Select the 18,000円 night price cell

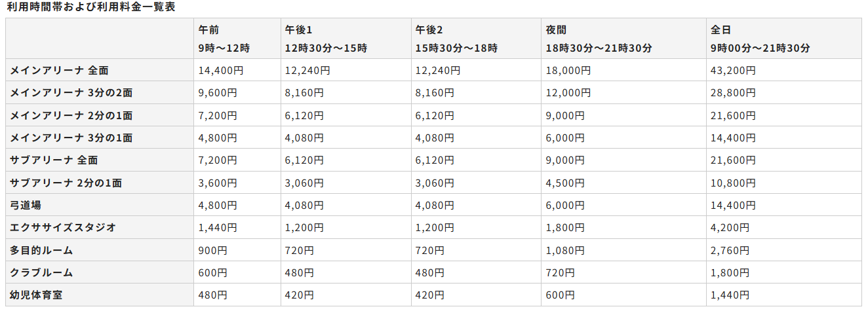coord(568,70)
